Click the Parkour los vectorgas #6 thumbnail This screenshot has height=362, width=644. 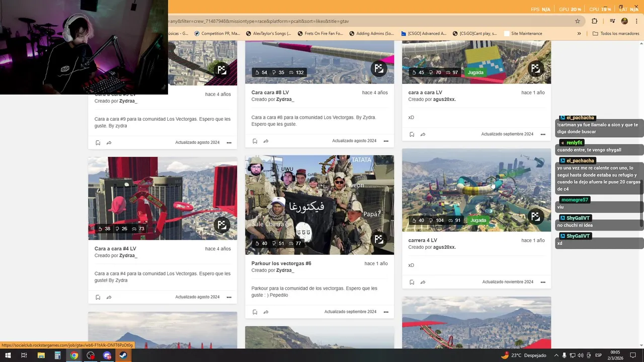(x=319, y=205)
